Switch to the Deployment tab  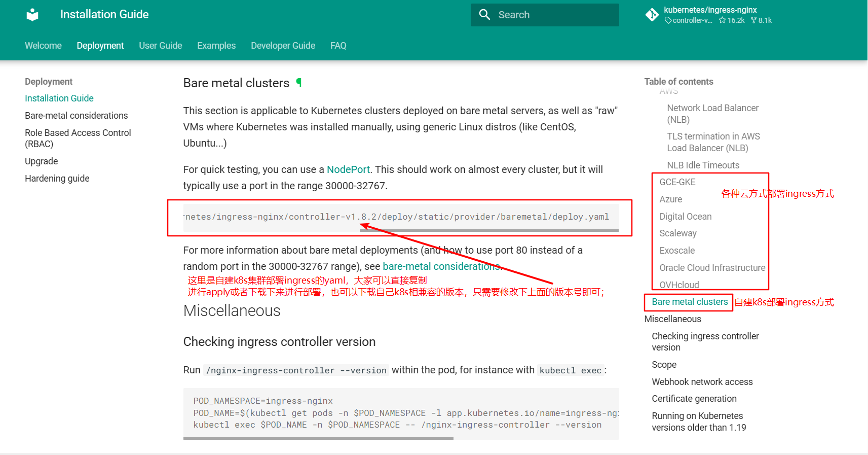point(100,46)
